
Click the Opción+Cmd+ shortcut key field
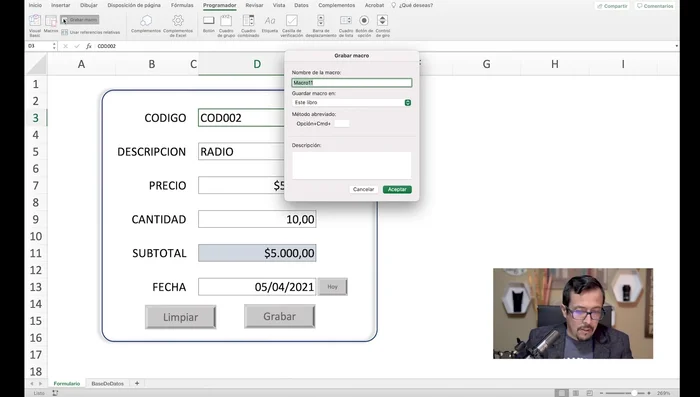tap(342, 124)
